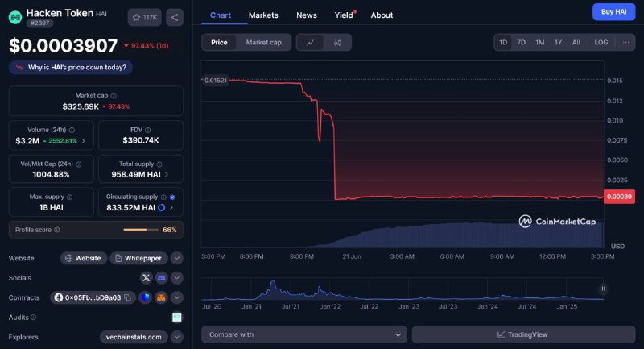Open the Website link button
Viewport: 644px width, 349px height.
click(84, 258)
